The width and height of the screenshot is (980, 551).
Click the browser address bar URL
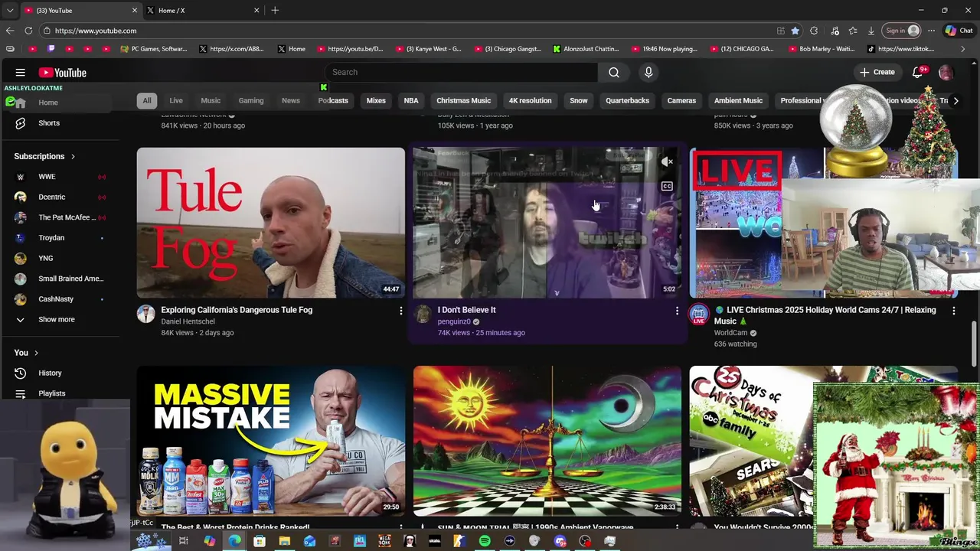(96, 31)
